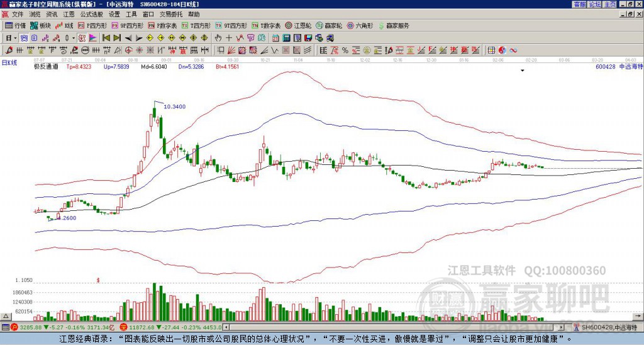Open the 行情 quotes view
The image size is (644, 345).
[15, 25]
